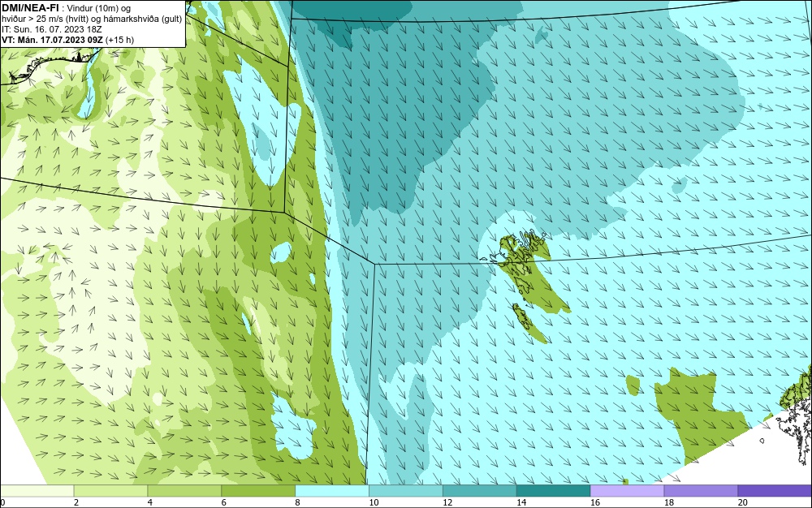
Task: Click the 6–8 m/s olive green swatch
Action: tap(258, 490)
